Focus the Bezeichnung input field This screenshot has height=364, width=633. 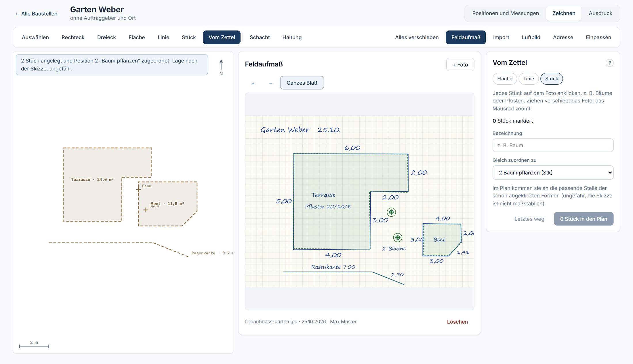[553, 145]
